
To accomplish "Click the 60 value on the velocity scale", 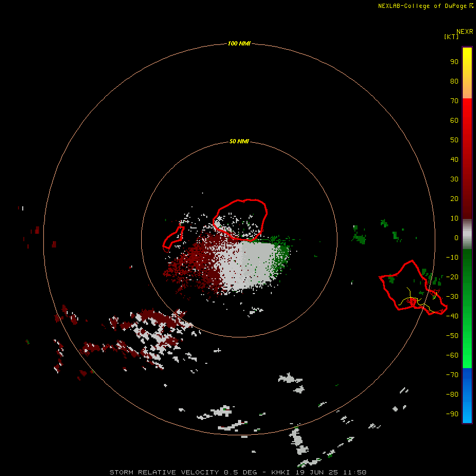I will click(454, 120).
